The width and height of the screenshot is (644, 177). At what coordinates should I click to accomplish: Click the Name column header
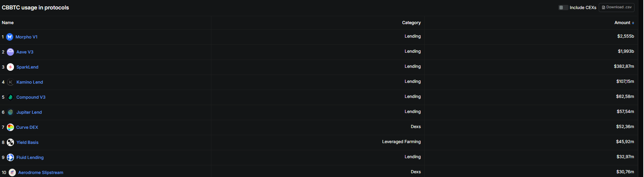[x=8, y=23]
